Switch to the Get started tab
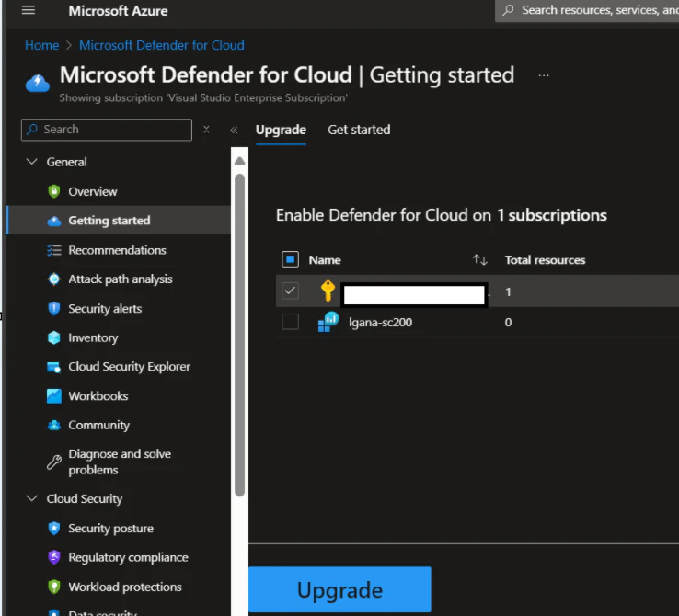Image resolution: width=679 pixels, height=616 pixels. click(x=359, y=130)
